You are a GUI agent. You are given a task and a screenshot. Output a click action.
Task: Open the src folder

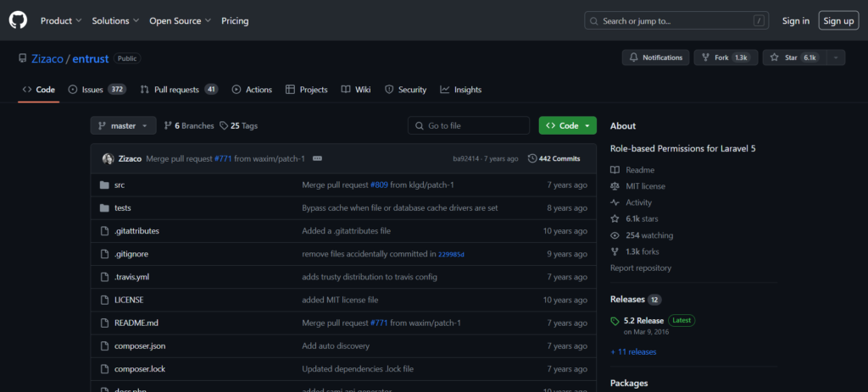pyautogui.click(x=120, y=185)
